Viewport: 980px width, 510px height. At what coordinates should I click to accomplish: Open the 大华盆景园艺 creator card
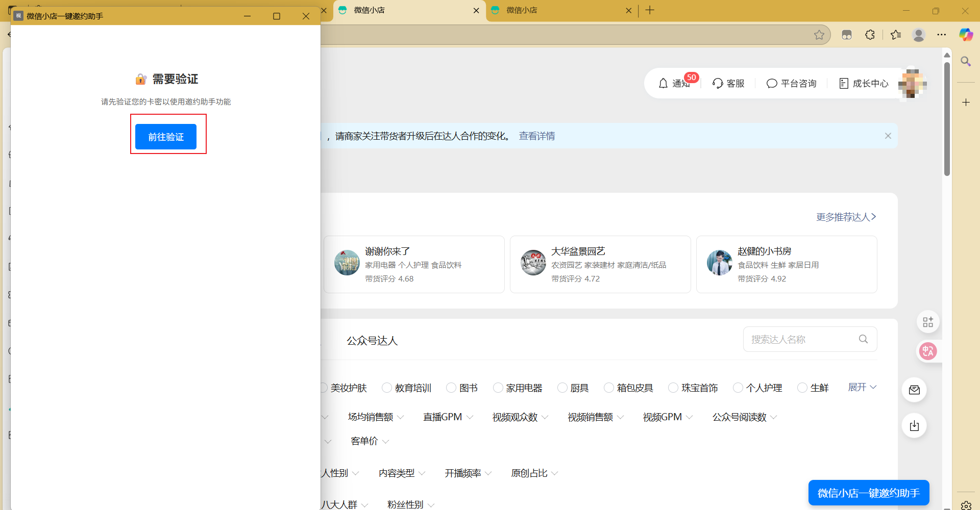pos(600,264)
